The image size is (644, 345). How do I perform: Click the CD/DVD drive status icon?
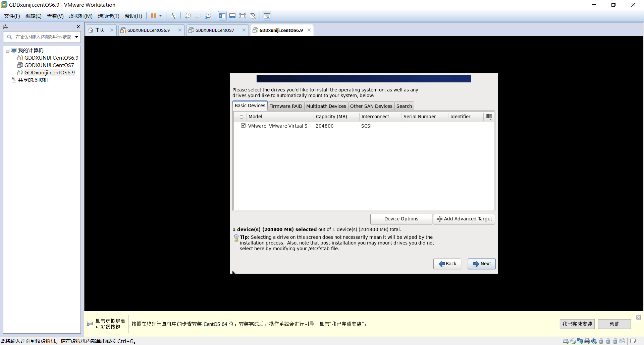[x=573, y=341]
